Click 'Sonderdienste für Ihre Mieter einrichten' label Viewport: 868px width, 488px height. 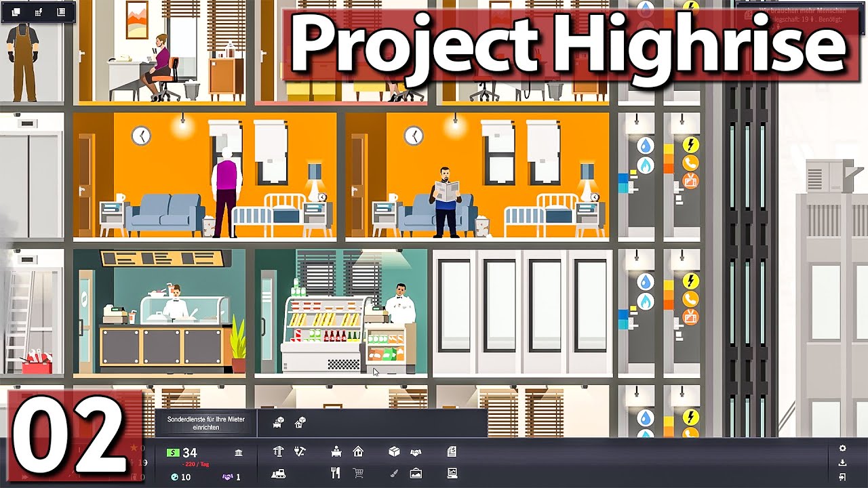(x=205, y=423)
